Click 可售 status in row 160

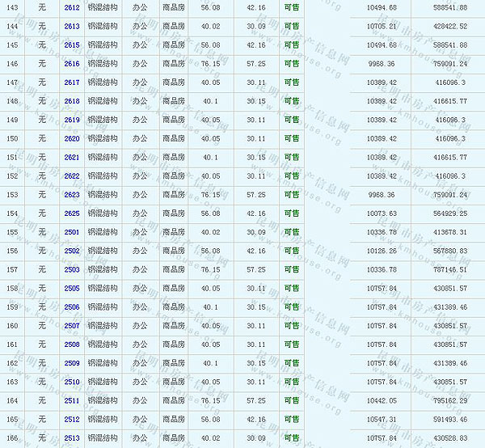(x=291, y=326)
